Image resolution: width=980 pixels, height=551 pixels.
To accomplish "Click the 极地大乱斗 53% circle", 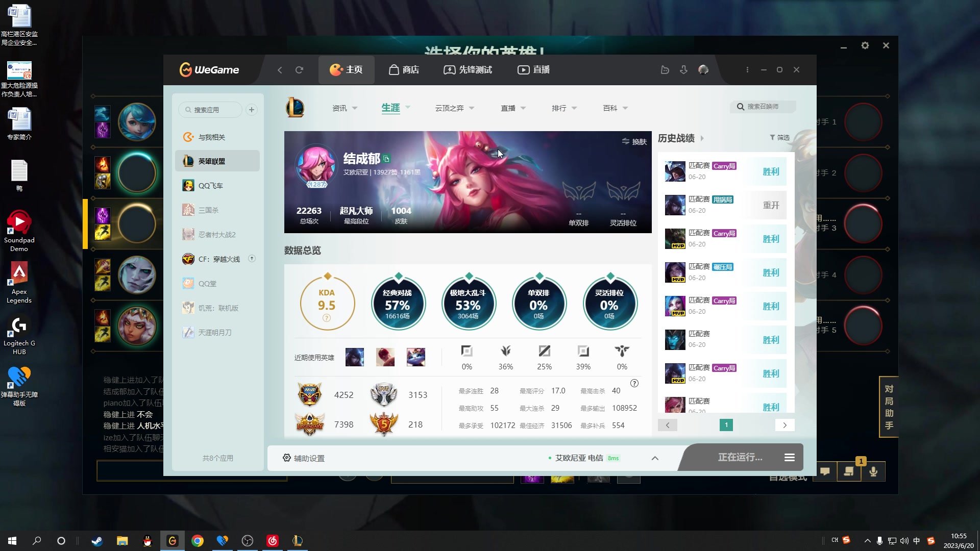I will [468, 304].
